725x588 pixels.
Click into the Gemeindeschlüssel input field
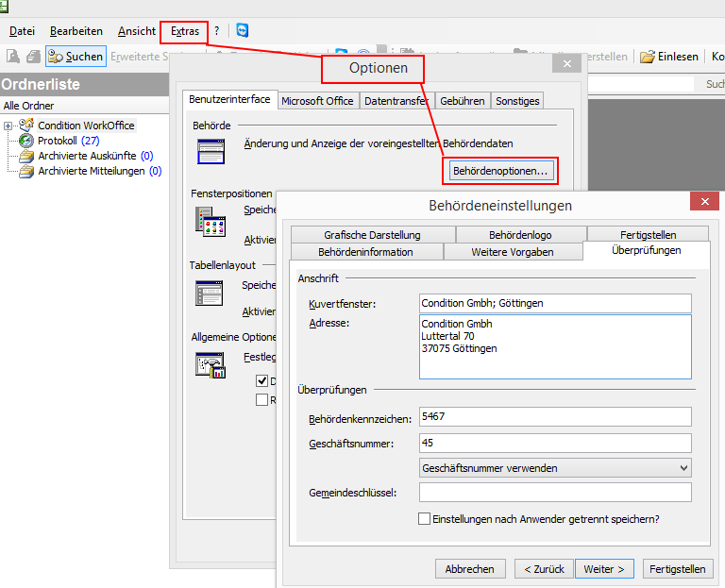[x=555, y=493]
